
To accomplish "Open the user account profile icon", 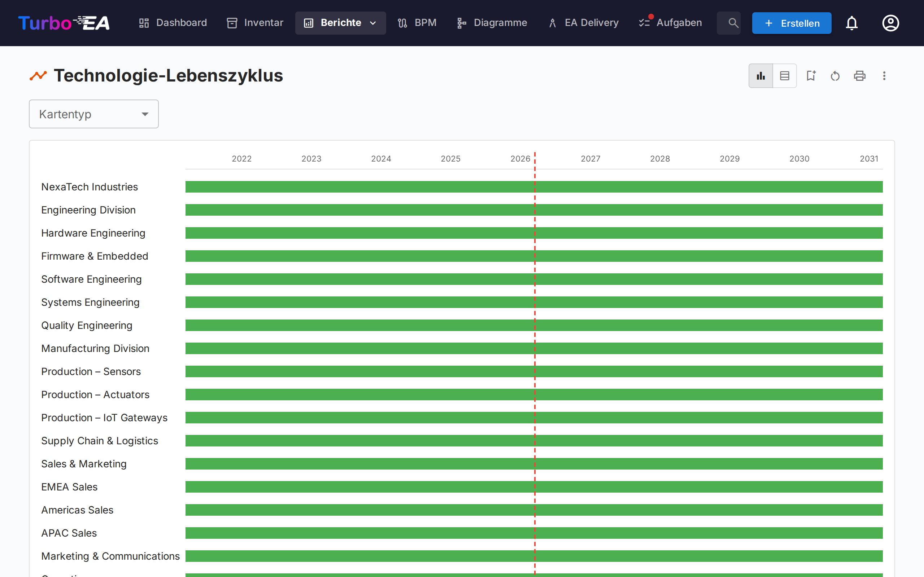I will pos(890,23).
